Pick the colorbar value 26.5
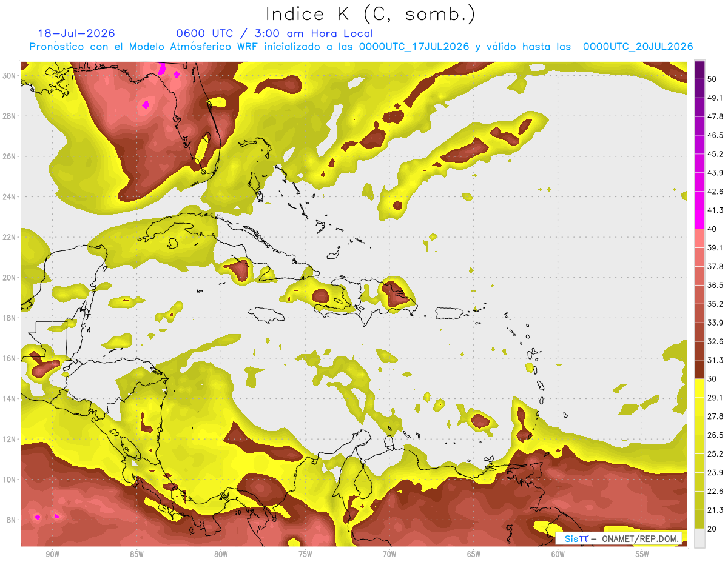Image resolution: width=728 pixels, height=562 pixels. [x=716, y=435]
